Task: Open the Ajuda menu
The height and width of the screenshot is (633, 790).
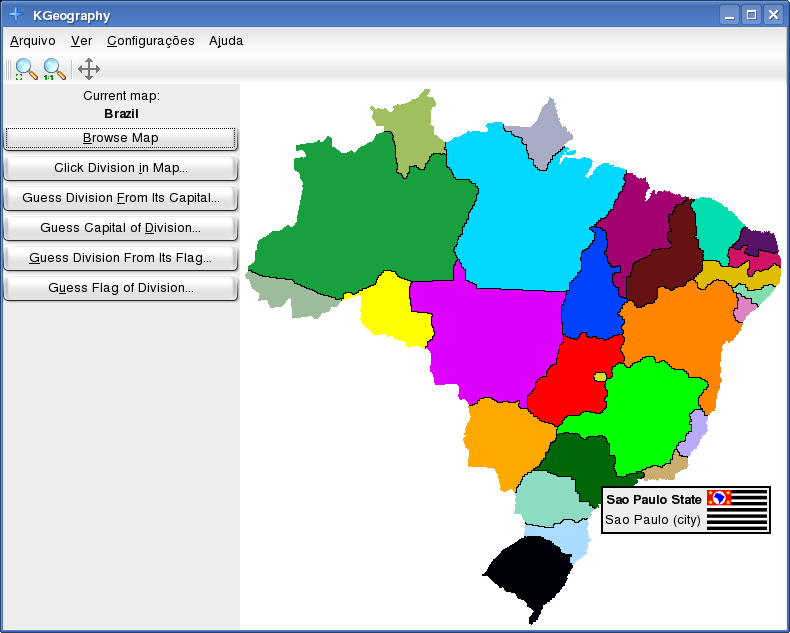Action: (226, 41)
